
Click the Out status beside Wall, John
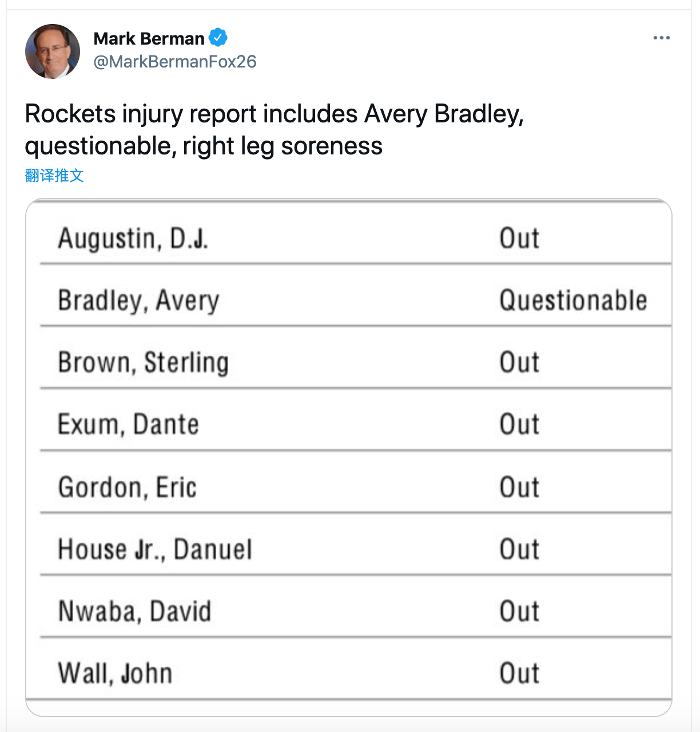pyautogui.click(x=519, y=673)
